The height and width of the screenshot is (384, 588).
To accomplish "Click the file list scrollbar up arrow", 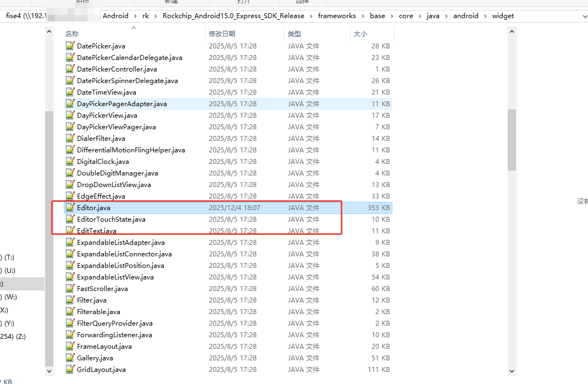I will tap(512, 31).
